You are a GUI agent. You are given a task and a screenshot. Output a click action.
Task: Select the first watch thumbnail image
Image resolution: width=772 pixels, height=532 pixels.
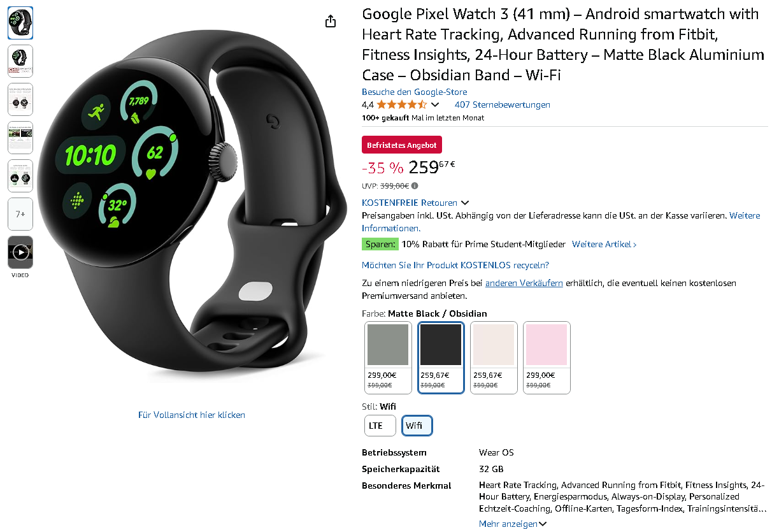pos(20,23)
